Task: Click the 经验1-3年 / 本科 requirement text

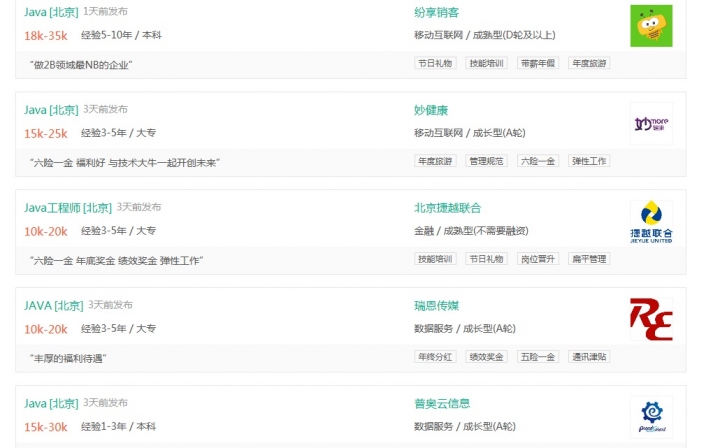Action: coord(118,426)
